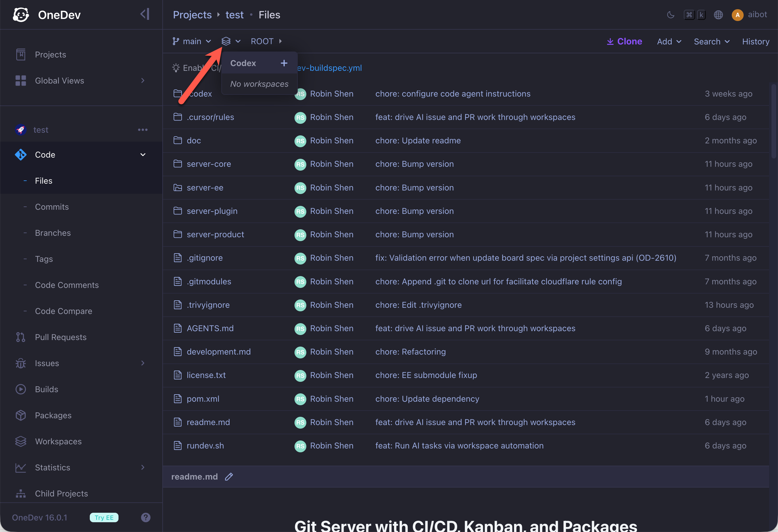Image resolution: width=778 pixels, height=532 pixels.
Task: Open the .cursor/rules folder
Action: point(210,117)
